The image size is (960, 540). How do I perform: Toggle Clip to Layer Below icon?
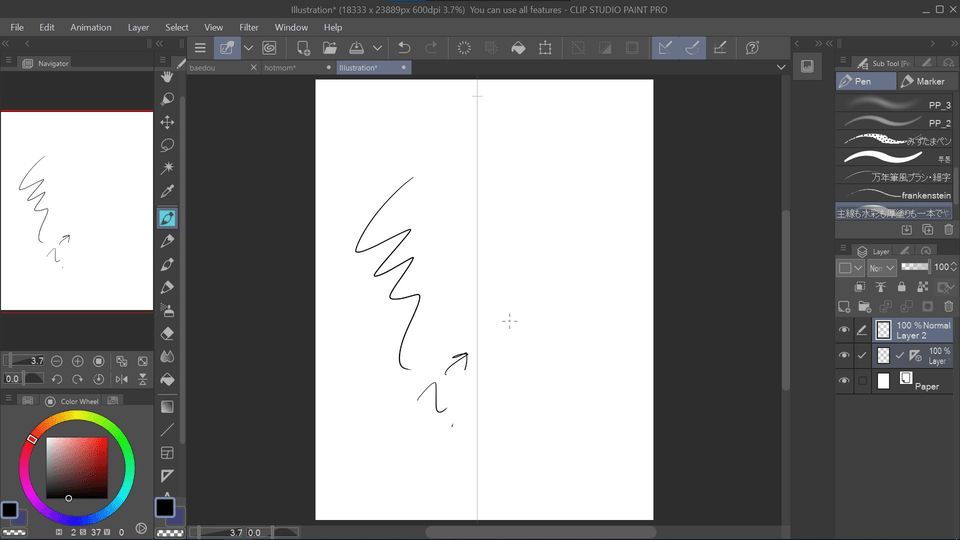pyautogui.click(x=860, y=287)
